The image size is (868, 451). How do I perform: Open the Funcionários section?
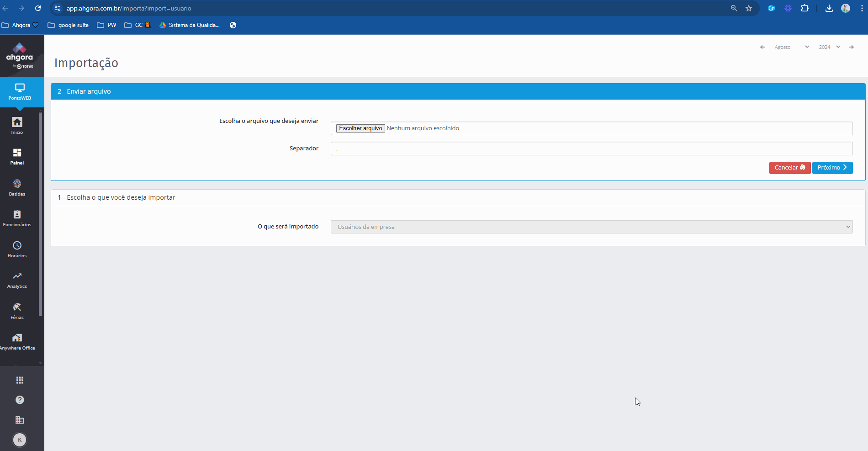coord(17,218)
